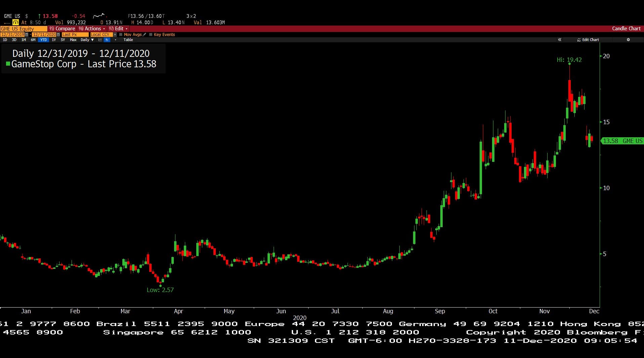Open the Last Px field selector
The image size is (644, 358).
75,35
